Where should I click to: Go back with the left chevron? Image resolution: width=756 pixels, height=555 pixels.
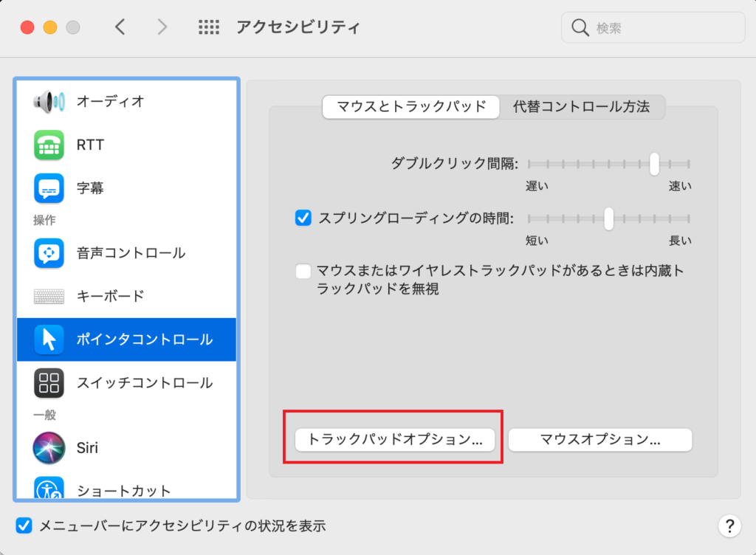pyautogui.click(x=120, y=27)
